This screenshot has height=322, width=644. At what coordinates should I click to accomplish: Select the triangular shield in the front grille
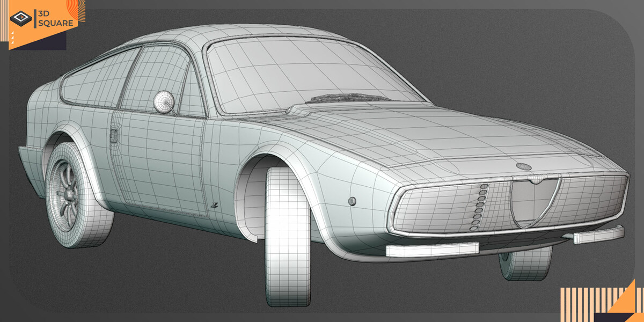533,203
